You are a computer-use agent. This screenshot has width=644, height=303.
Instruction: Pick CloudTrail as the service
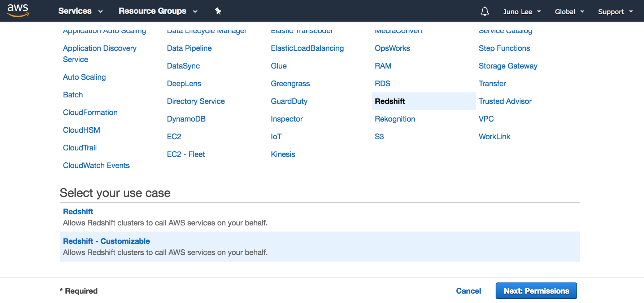point(80,148)
